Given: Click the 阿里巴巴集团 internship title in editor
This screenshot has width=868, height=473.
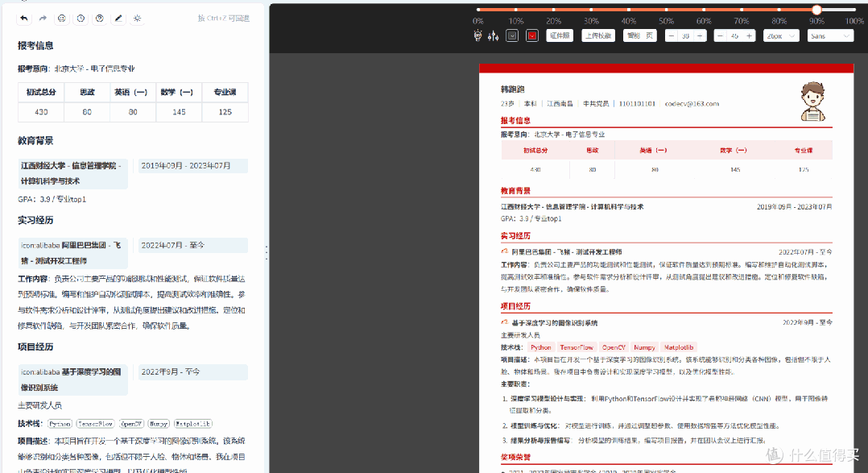Looking at the screenshot, I should pyautogui.click(x=72, y=252).
